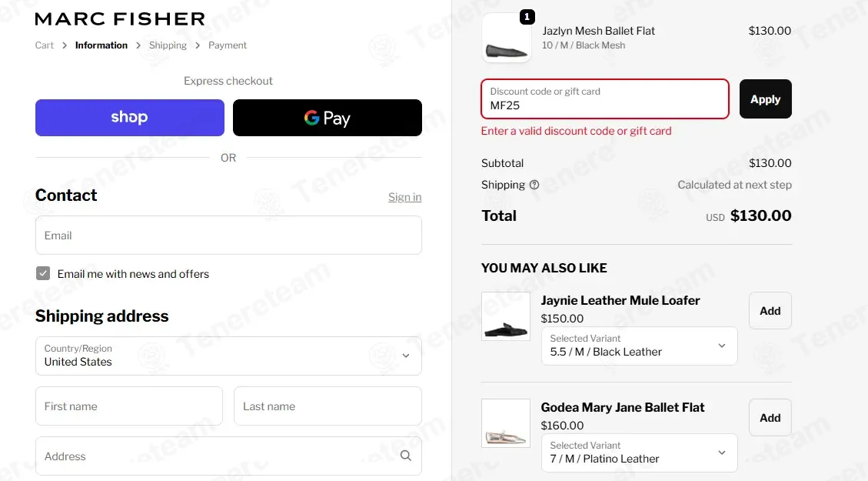Click the Marc Fisher logo
Viewport: 868px width, 481px height.
click(120, 18)
